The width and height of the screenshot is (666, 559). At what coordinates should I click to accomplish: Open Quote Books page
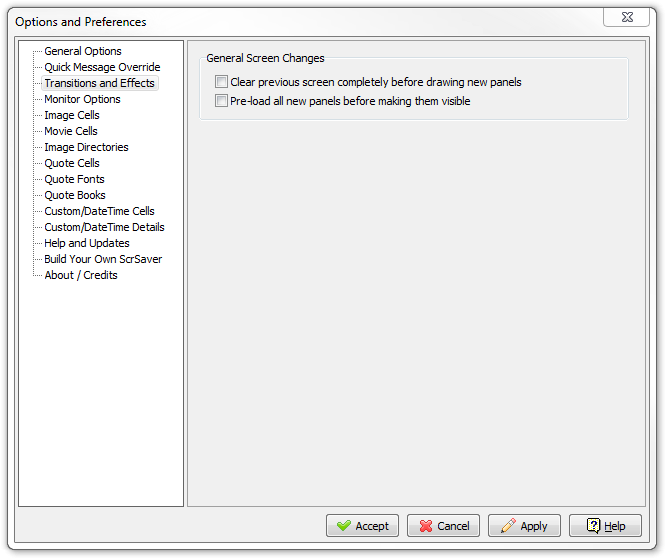click(x=75, y=195)
